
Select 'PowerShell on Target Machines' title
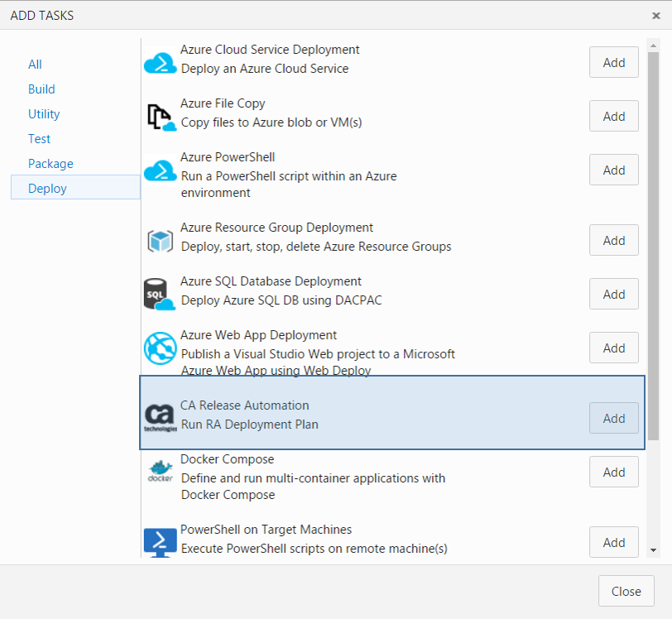(266, 530)
